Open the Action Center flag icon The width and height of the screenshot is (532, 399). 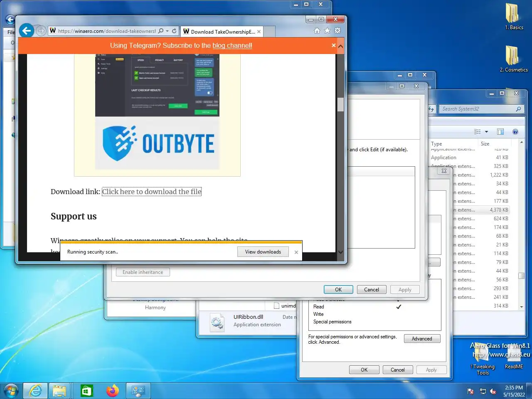[x=471, y=391]
